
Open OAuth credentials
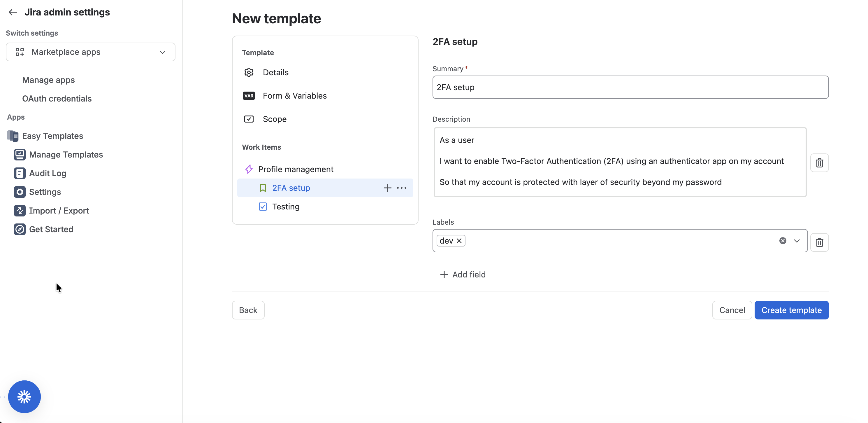(x=57, y=99)
